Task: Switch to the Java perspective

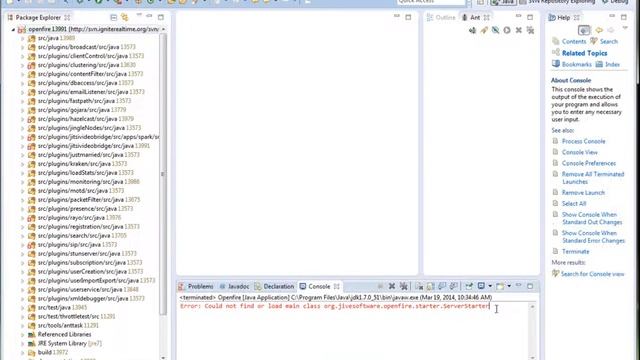Action: tap(503, 2)
